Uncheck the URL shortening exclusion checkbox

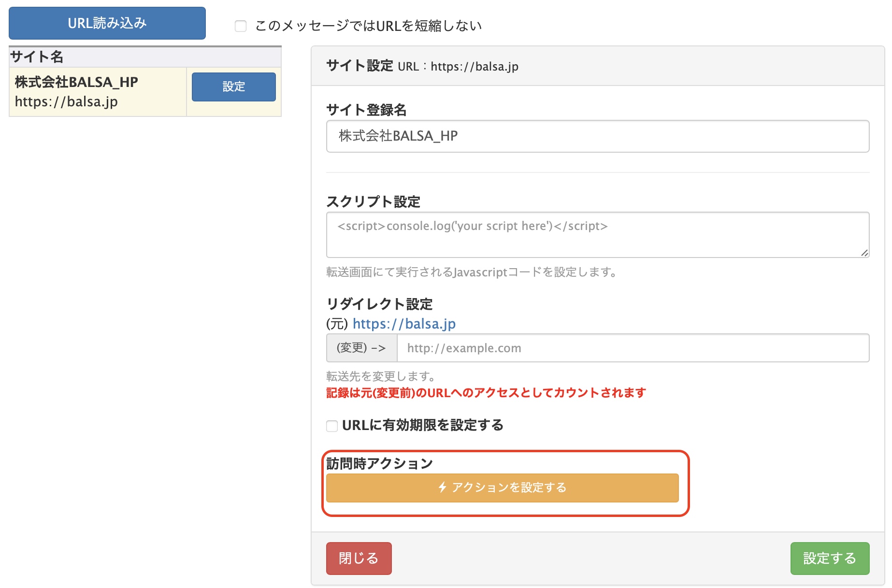pyautogui.click(x=240, y=28)
